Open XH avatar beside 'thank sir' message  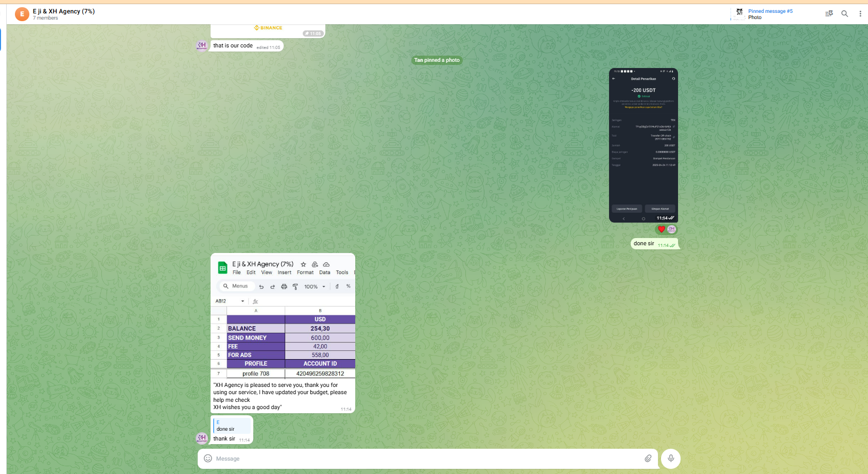[202, 438]
